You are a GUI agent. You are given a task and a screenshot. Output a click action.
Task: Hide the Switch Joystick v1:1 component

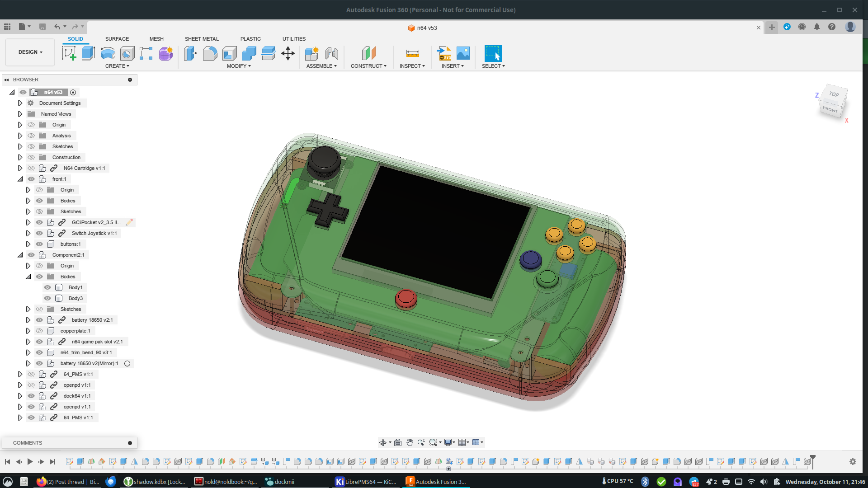[x=39, y=233]
